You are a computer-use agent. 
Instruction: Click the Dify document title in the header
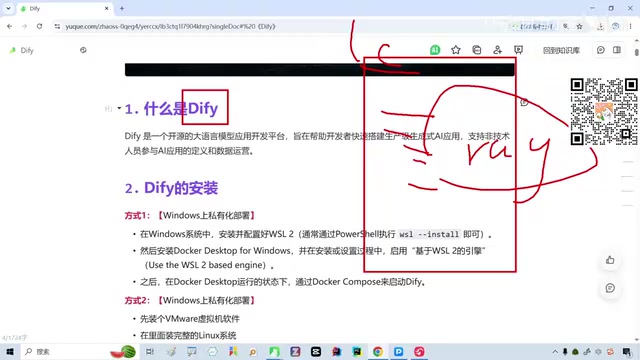tap(27, 50)
